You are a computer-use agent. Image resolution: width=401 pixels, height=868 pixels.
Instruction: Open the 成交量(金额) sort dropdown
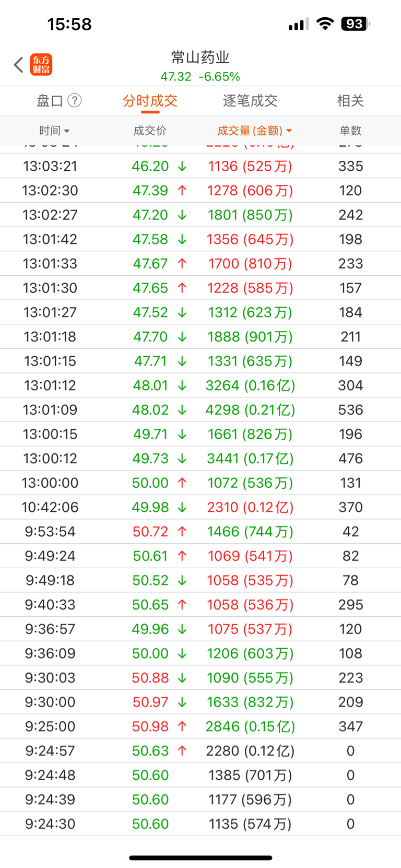tap(254, 131)
